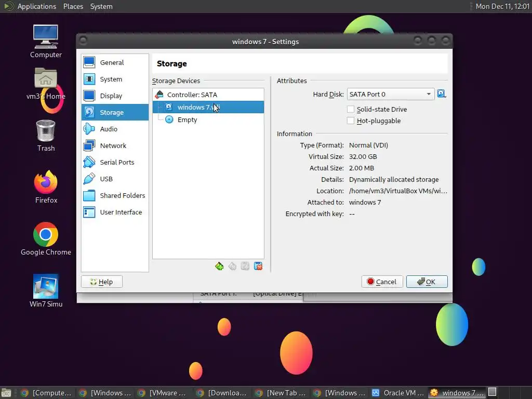Launch Firefox from the desktop
This screenshot has width=532, height=399.
point(46,187)
